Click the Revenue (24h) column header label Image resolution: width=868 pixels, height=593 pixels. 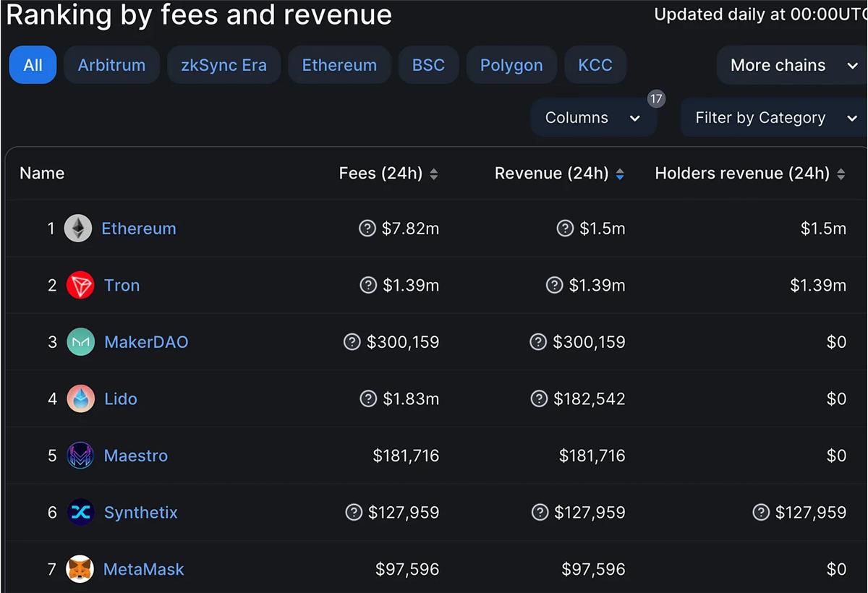[x=552, y=174]
